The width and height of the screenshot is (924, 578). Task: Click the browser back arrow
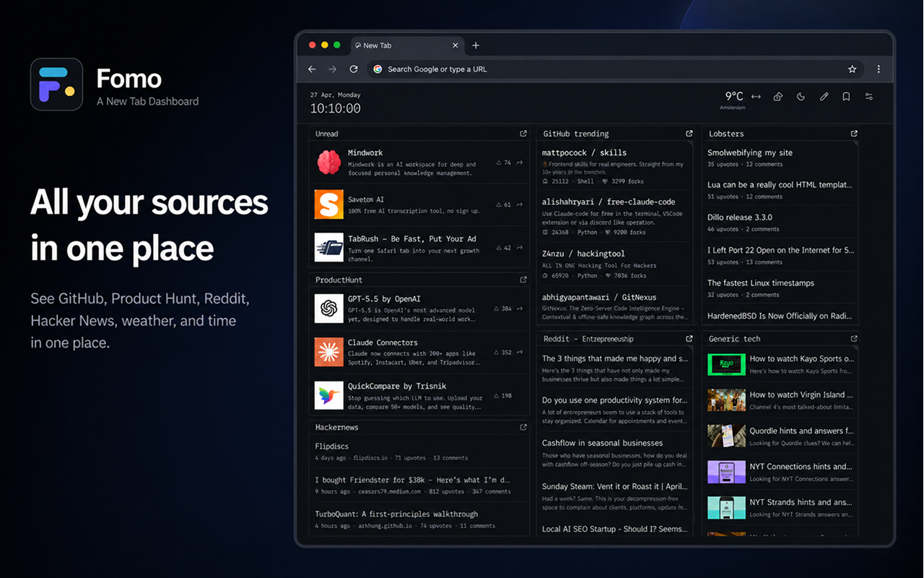point(312,69)
